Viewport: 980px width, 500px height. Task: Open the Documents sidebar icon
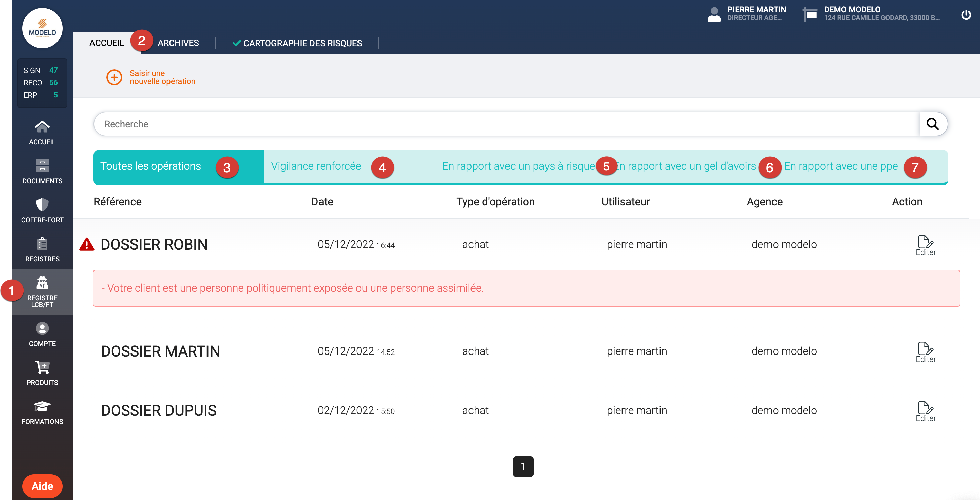42,166
